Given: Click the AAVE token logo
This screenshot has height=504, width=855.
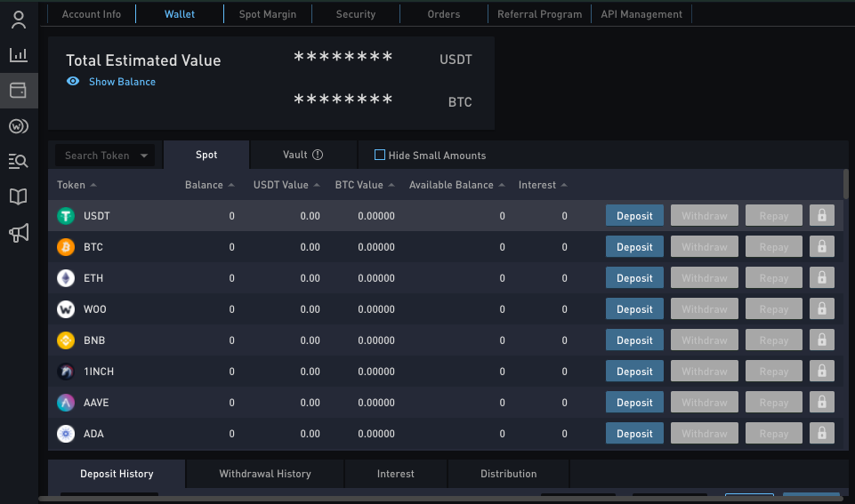Looking at the screenshot, I should coord(66,403).
